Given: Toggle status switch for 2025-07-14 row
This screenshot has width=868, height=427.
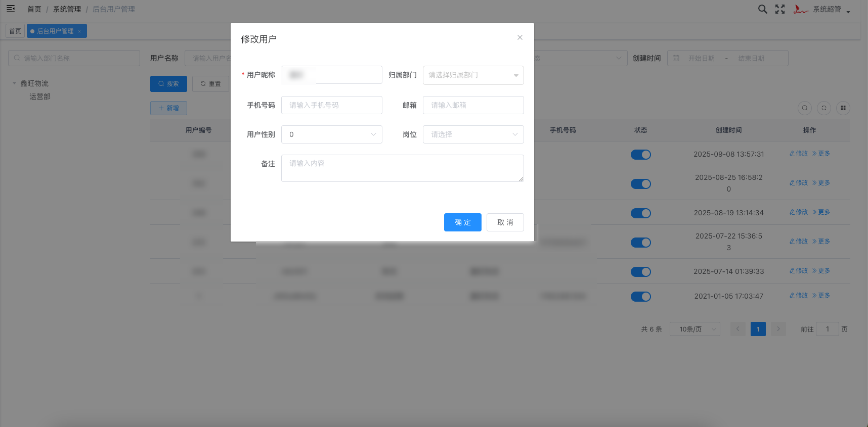Looking at the screenshot, I should (x=641, y=272).
